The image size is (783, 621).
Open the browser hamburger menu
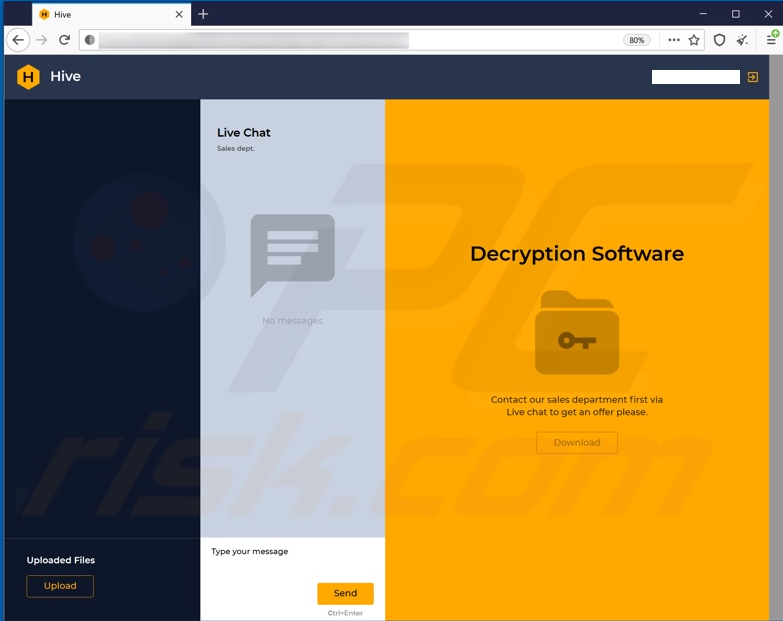tap(771, 40)
